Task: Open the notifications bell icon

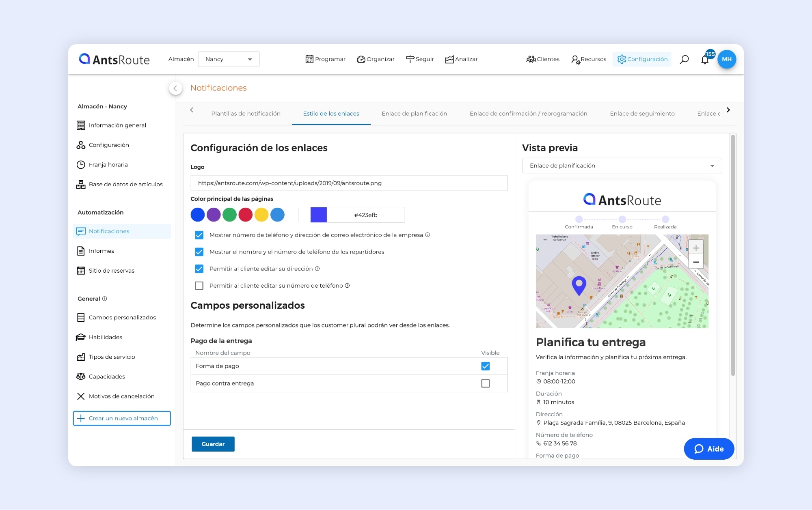Action: [705, 60]
